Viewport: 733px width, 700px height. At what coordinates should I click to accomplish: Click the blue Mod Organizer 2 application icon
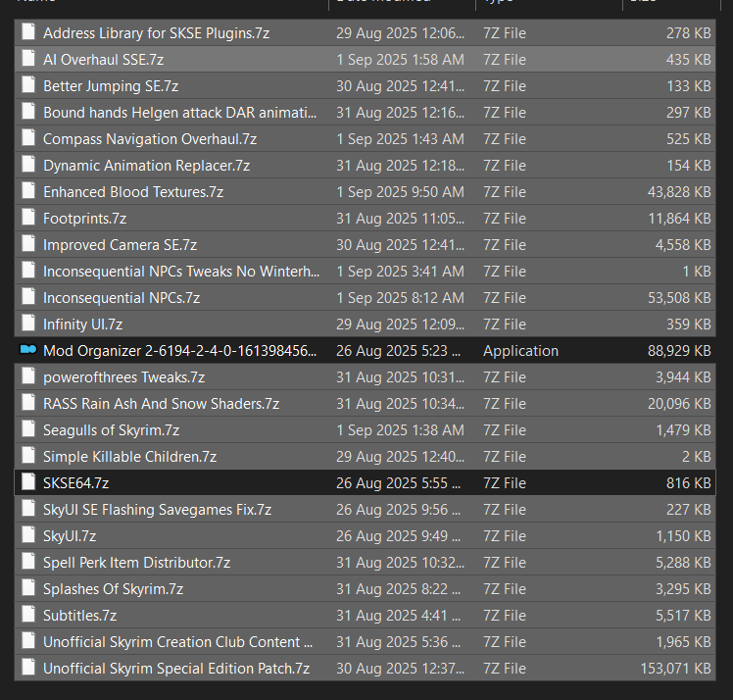tap(28, 349)
